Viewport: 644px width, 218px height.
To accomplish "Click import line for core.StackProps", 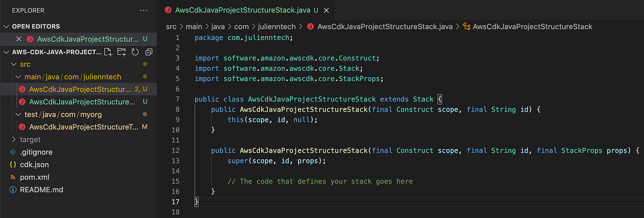I will point(289,79).
